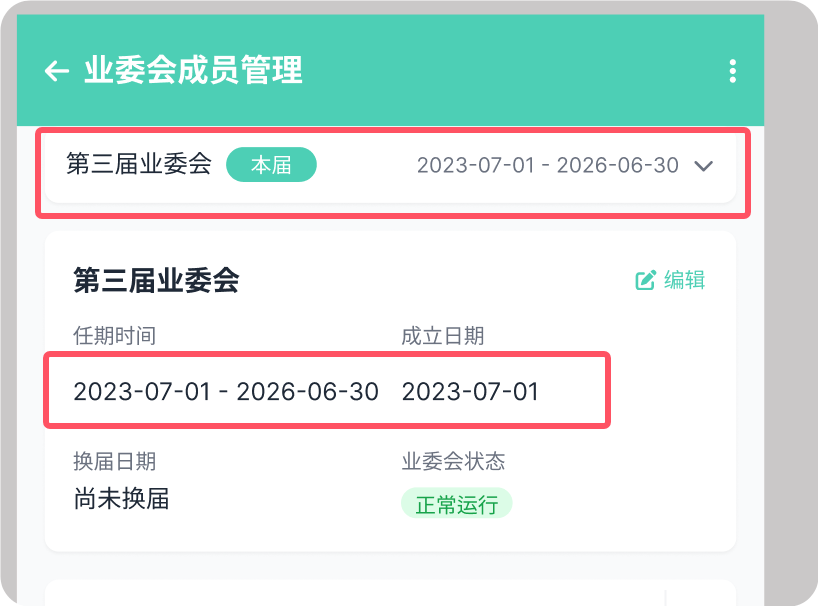Tap the vertical ellipsis menu icon
The height and width of the screenshot is (606, 818).
733,71
